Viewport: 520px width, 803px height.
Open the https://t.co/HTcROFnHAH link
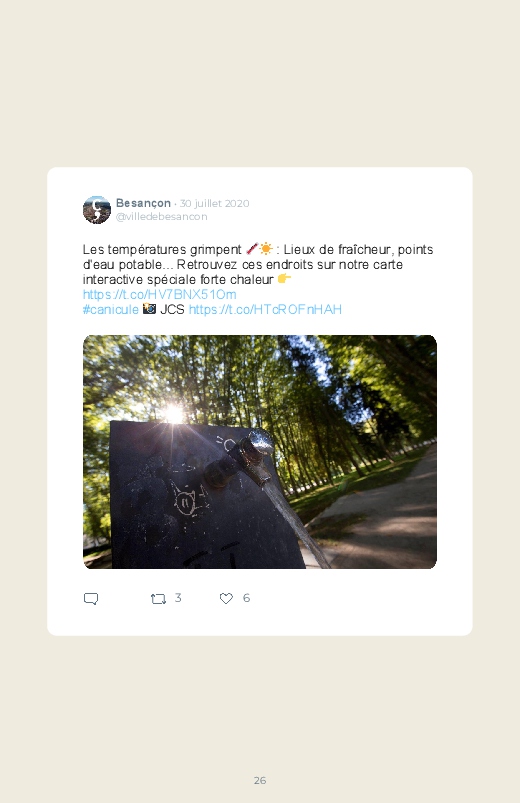click(265, 309)
